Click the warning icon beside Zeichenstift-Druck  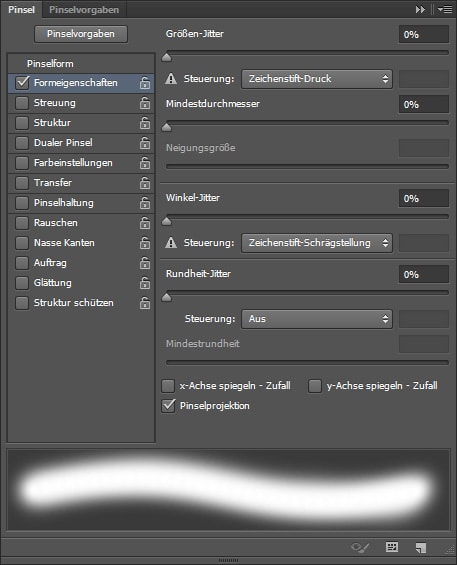(171, 79)
